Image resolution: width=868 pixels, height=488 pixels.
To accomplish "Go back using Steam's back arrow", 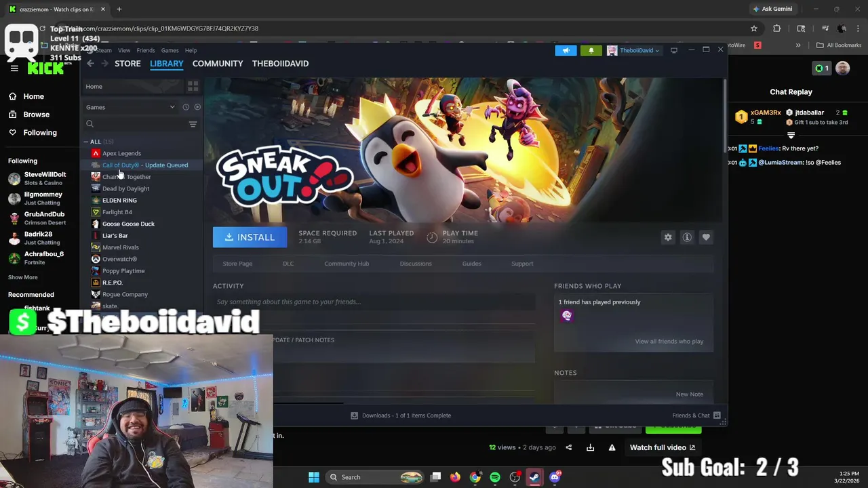I will (90, 64).
